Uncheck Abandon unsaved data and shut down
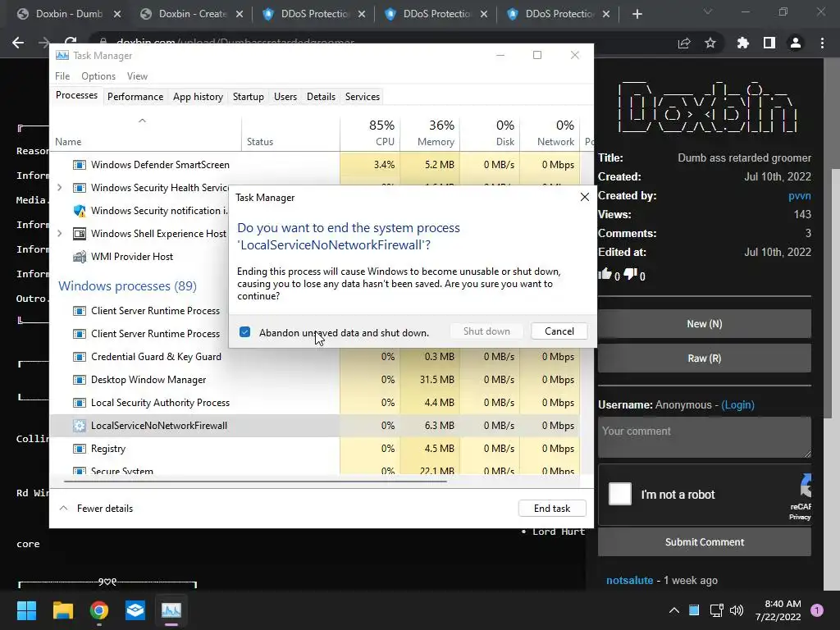The height and width of the screenshot is (630, 840). coord(244,332)
